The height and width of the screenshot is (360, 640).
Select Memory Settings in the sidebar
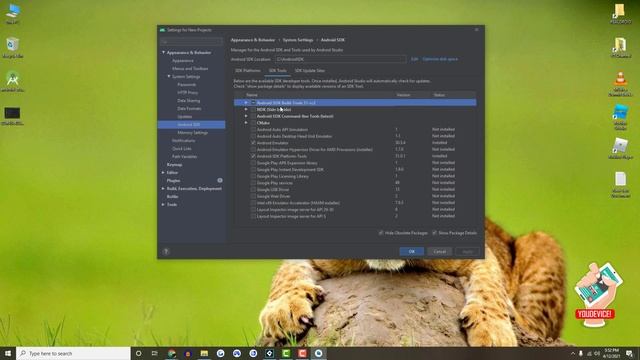(193, 133)
